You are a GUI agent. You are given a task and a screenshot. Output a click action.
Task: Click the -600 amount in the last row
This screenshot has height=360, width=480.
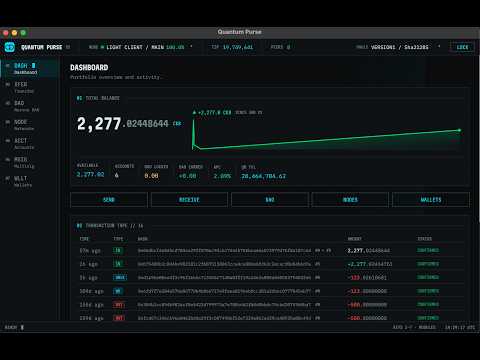[x=367, y=318]
